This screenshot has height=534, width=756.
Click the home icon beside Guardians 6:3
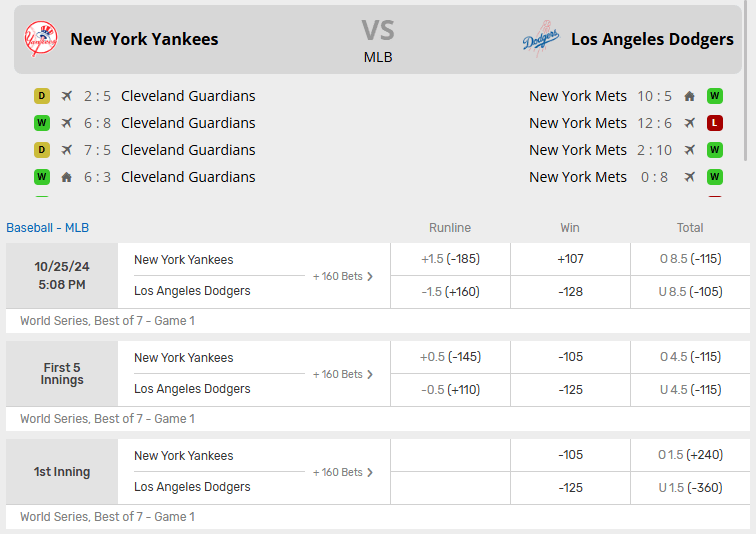pyautogui.click(x=67, y=177)
